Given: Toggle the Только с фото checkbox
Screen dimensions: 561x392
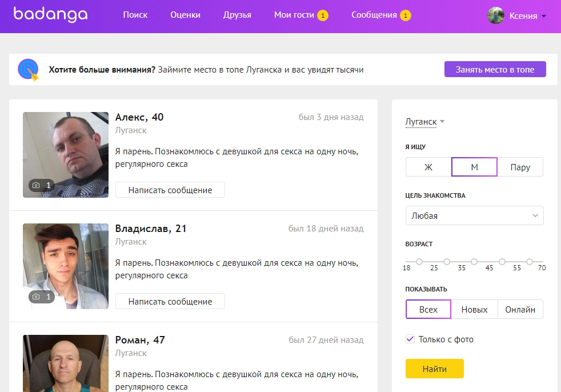Looking at the screenshot, I should click(x=410, y=339).
